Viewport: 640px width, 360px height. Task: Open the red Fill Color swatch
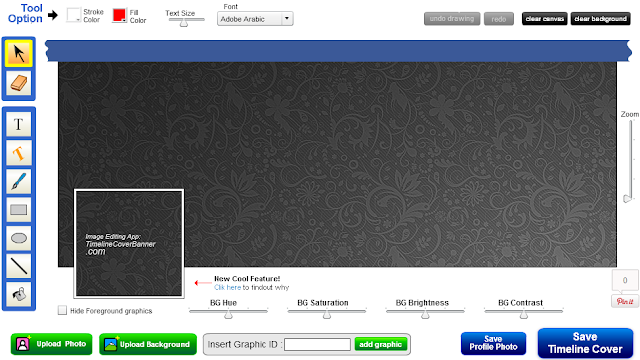point(119,15)
